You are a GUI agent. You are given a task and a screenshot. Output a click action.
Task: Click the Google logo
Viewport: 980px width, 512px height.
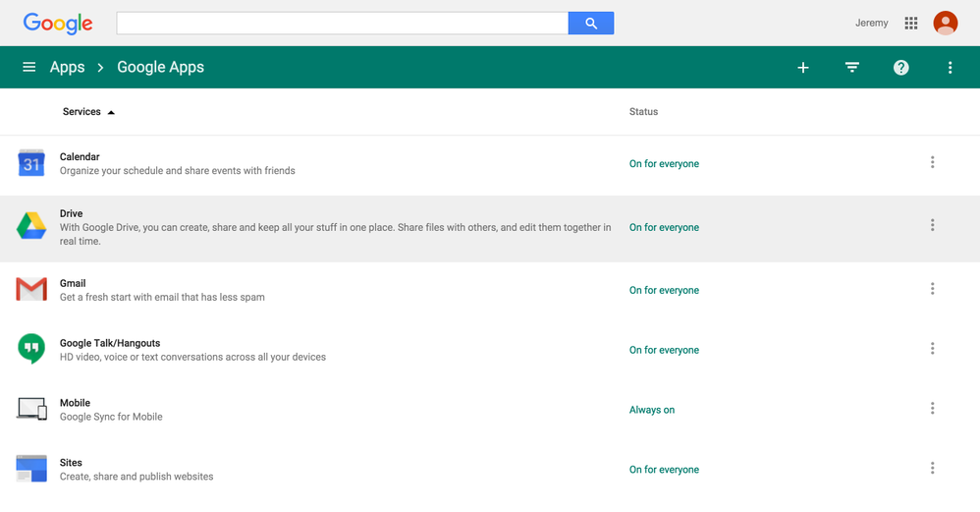(x=58, y=24)
